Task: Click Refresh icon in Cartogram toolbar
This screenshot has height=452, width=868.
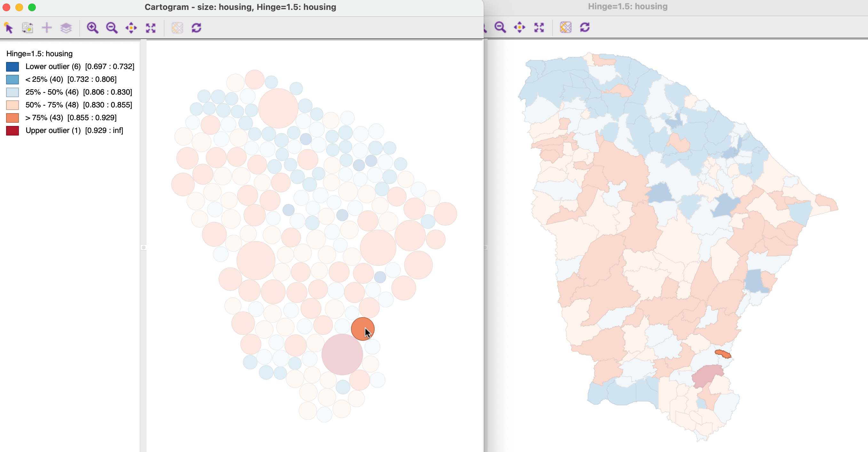Action: click(196, 27)
